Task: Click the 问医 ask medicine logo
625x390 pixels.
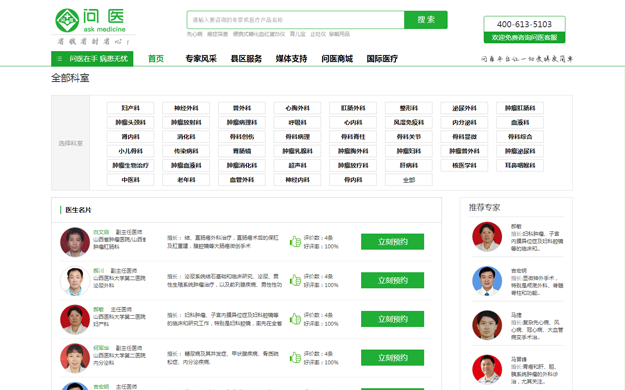Action: point(90,21)
